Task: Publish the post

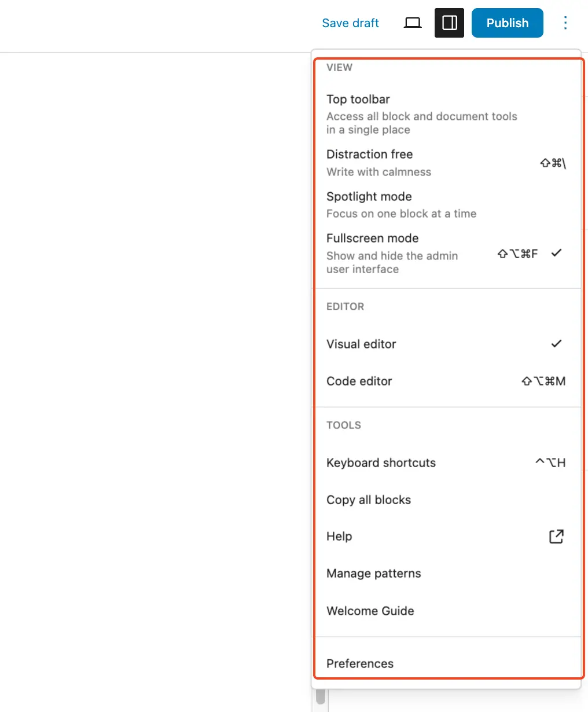Action: pyautogui.click(x=507, y=23)
